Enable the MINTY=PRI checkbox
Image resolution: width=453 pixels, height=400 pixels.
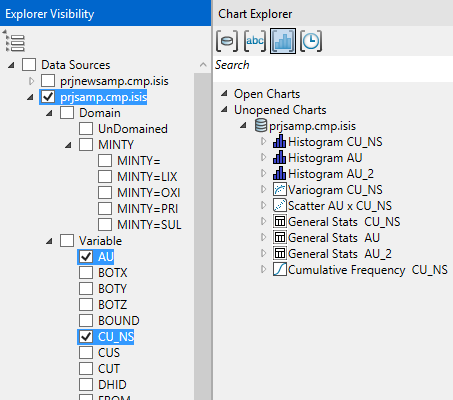pos(105,209)
